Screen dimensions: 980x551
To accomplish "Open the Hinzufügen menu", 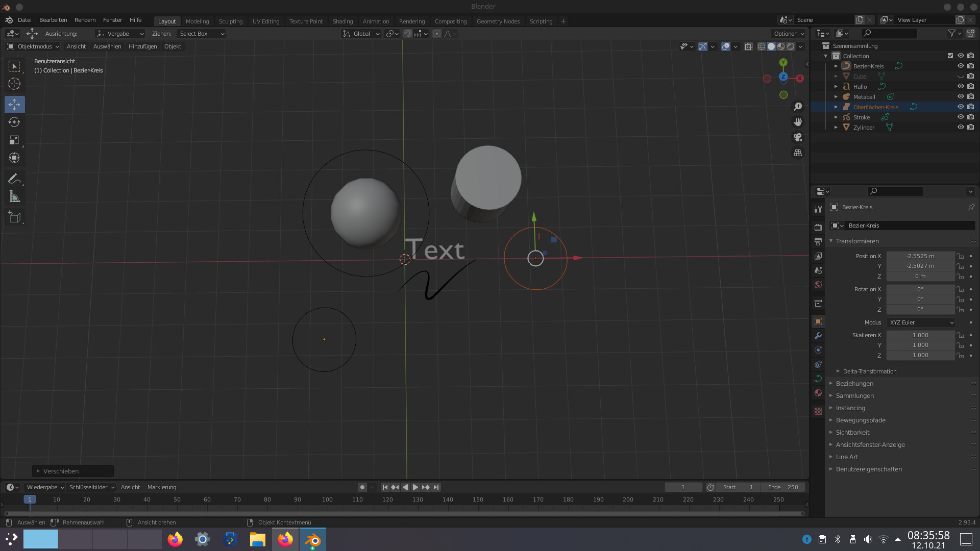I will click(x=142, y=46).
